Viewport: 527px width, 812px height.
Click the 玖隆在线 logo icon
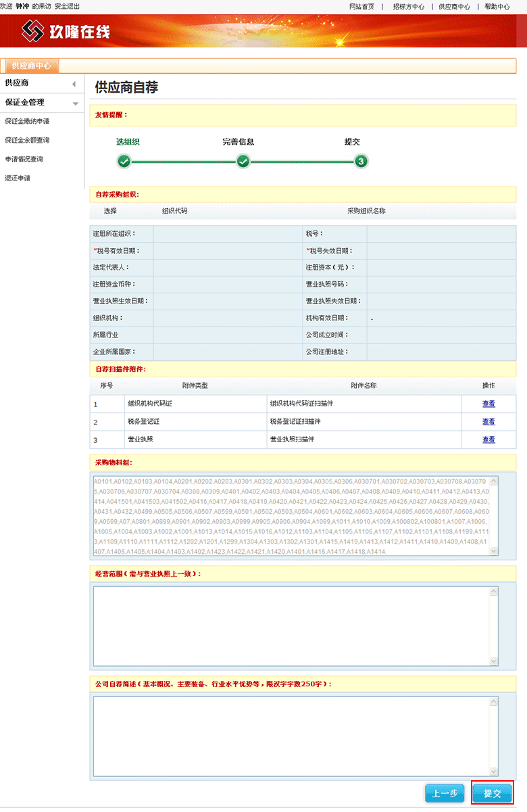(32, 31)
